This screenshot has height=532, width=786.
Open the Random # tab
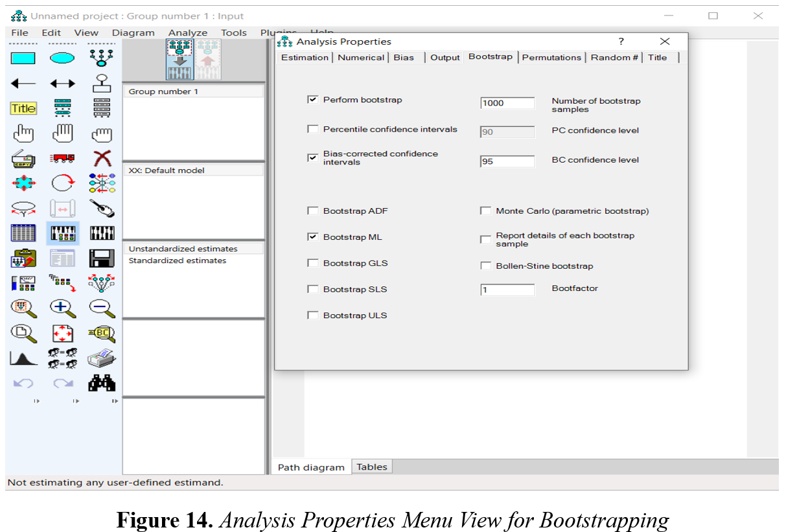(x=614, y=57)
